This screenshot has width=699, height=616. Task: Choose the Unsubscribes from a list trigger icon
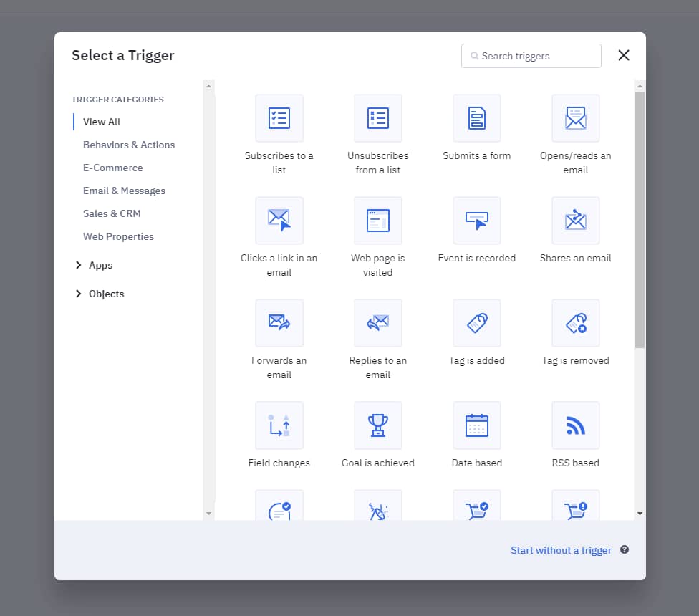coord(378,118)
